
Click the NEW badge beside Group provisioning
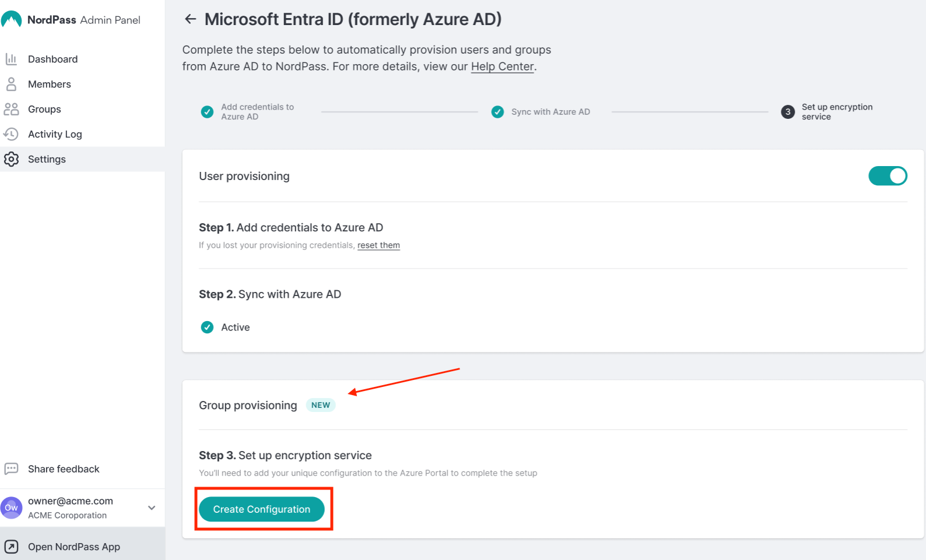[x=321, y=405]
